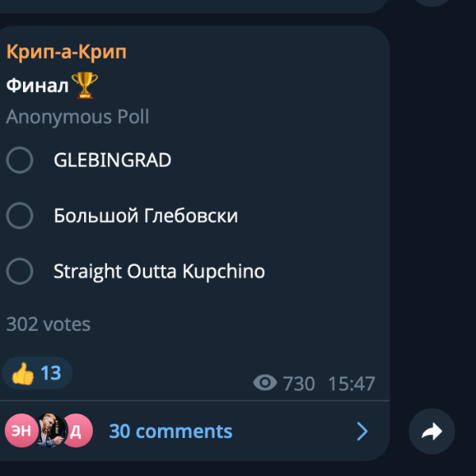Click the GLEBINGRAD option label text
476x476 pixels.
[x=113, y=160]
